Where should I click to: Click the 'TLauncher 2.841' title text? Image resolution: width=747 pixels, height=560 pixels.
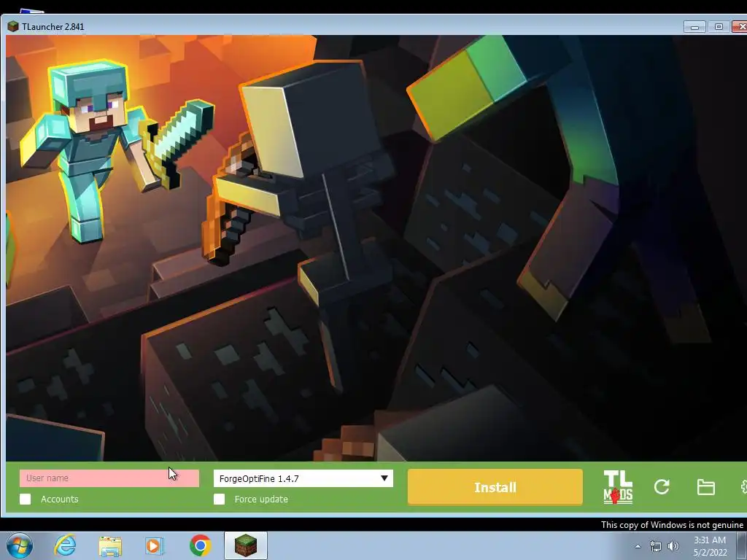point(53,27)
